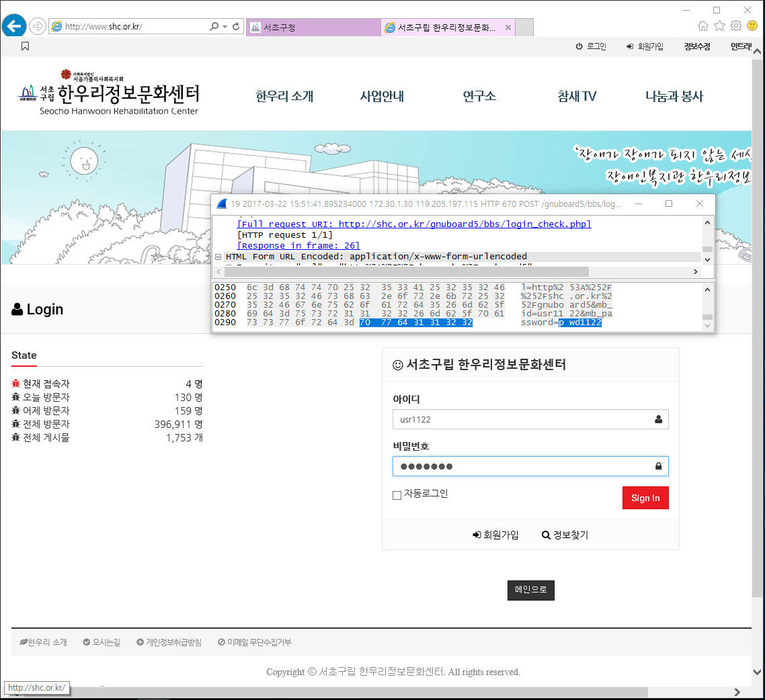Click the Wireshark shark fin icon
The height and width of the screenshot is (700, 765).
221,204
